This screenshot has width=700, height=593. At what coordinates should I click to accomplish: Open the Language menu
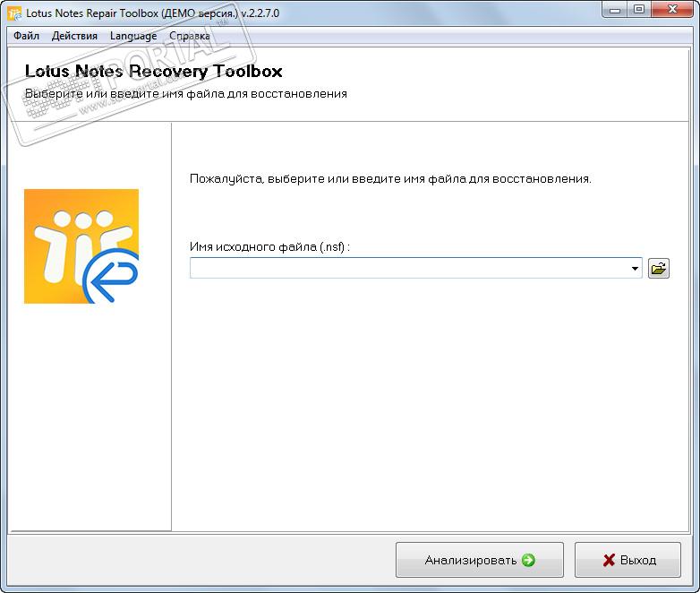click(x=133, y=36)
